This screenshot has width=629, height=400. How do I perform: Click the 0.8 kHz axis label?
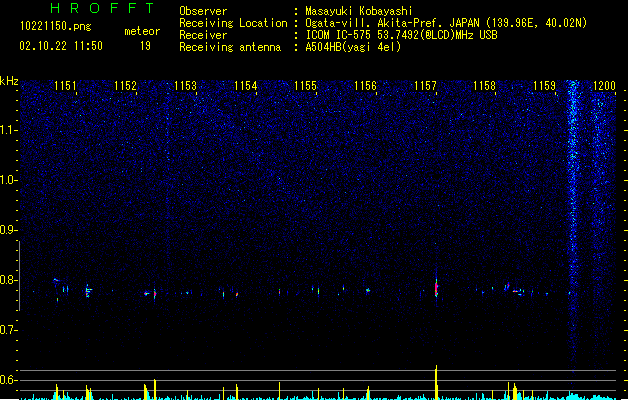(8, 280)
